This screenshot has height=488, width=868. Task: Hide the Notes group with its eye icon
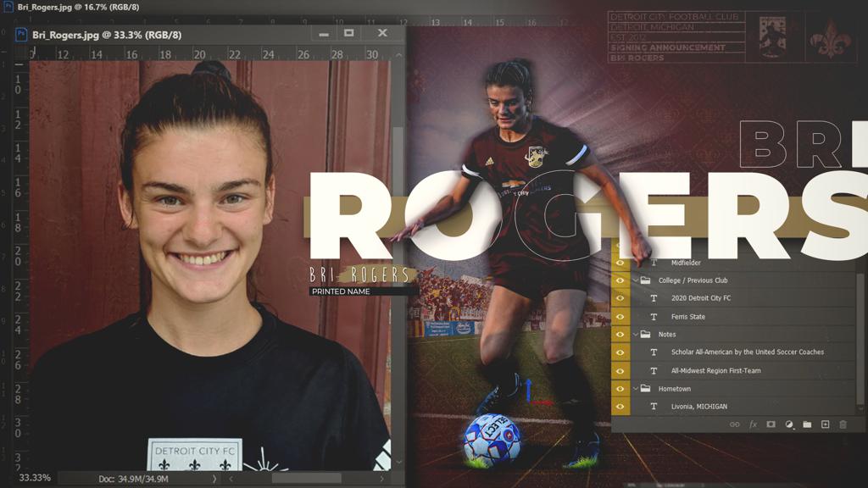[620, 334]
